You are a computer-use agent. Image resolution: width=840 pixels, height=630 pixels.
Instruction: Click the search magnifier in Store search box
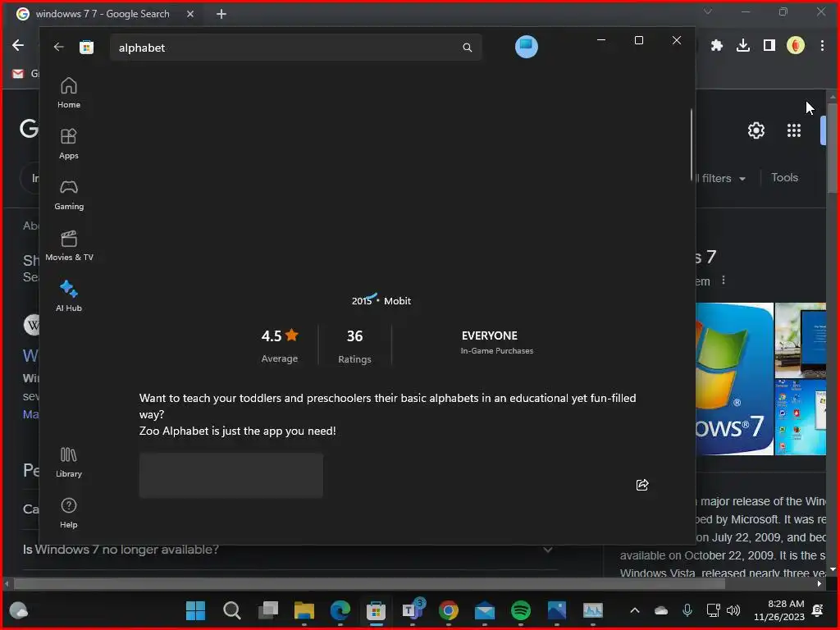467,47
